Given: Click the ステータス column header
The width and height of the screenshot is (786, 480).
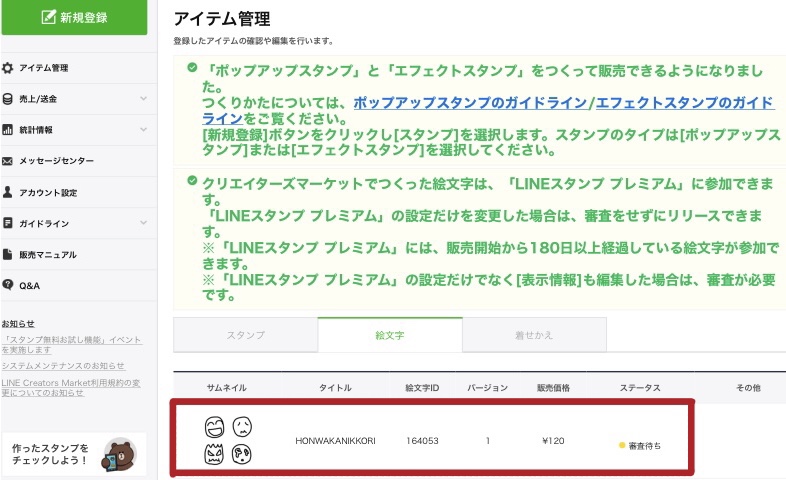Looking at the screenshot, I should [x=640, y=388].
